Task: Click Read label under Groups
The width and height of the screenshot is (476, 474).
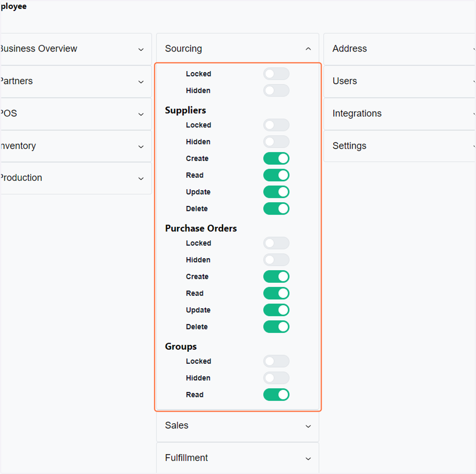Action: 194,395
